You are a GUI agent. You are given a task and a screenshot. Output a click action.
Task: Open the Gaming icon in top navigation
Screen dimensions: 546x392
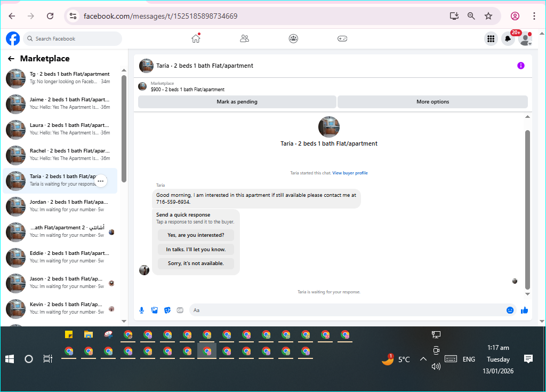(x=342, y=38)
